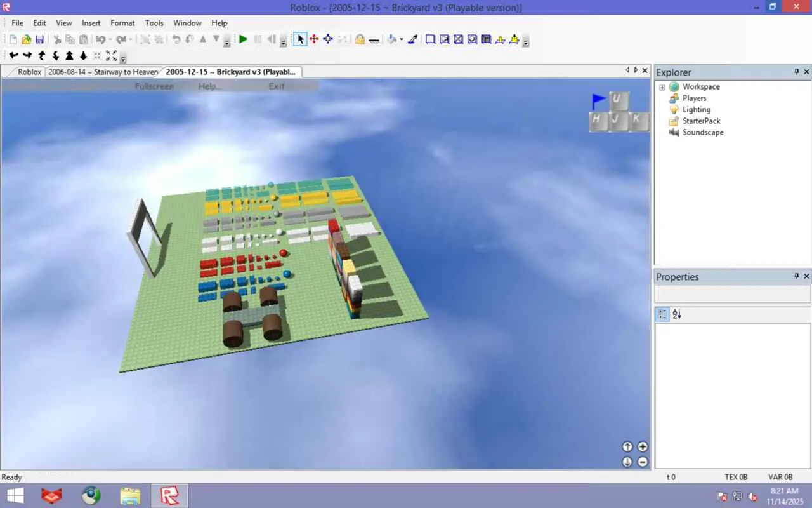Viewport: 812px width, 508px height.
Task: Click Fullscreen in the game view bar
Action: coord(154,86)
